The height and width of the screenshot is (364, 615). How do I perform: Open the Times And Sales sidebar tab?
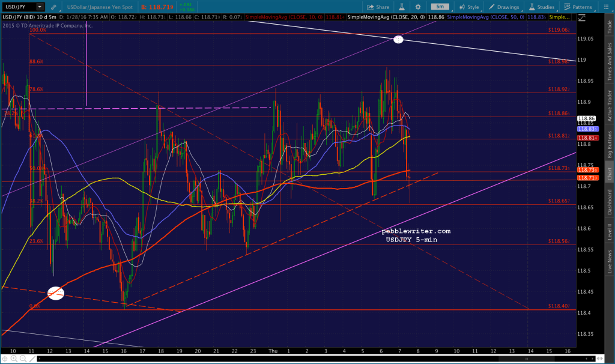[x=610, y=62]
